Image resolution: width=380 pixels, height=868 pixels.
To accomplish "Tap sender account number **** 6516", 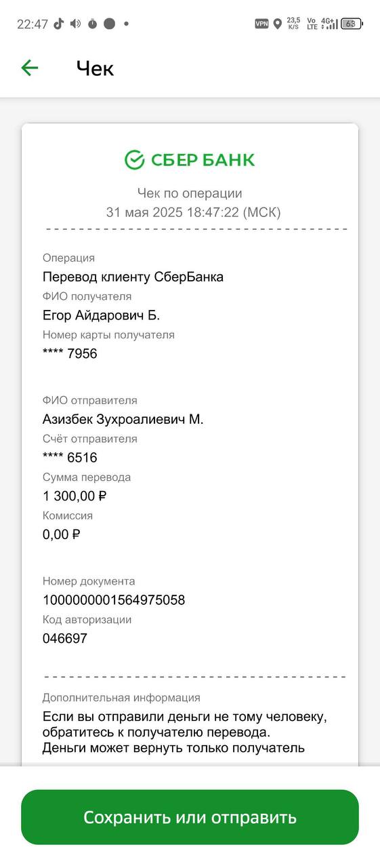I will (70, 458).
